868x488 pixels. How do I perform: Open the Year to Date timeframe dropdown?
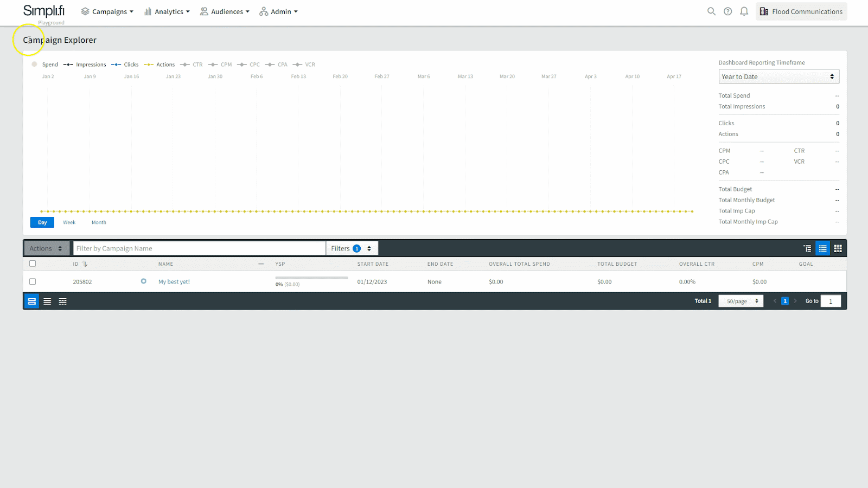point(778,77)
